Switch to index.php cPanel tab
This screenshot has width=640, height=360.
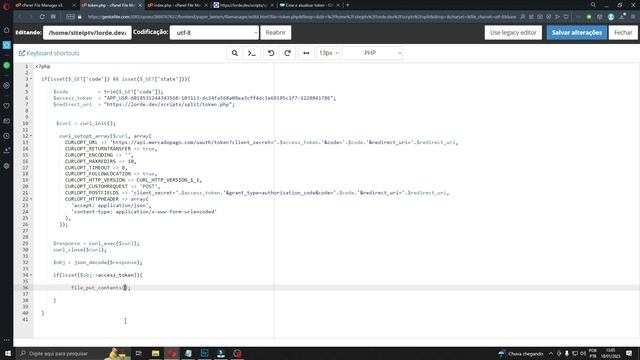tap(177, 5)
